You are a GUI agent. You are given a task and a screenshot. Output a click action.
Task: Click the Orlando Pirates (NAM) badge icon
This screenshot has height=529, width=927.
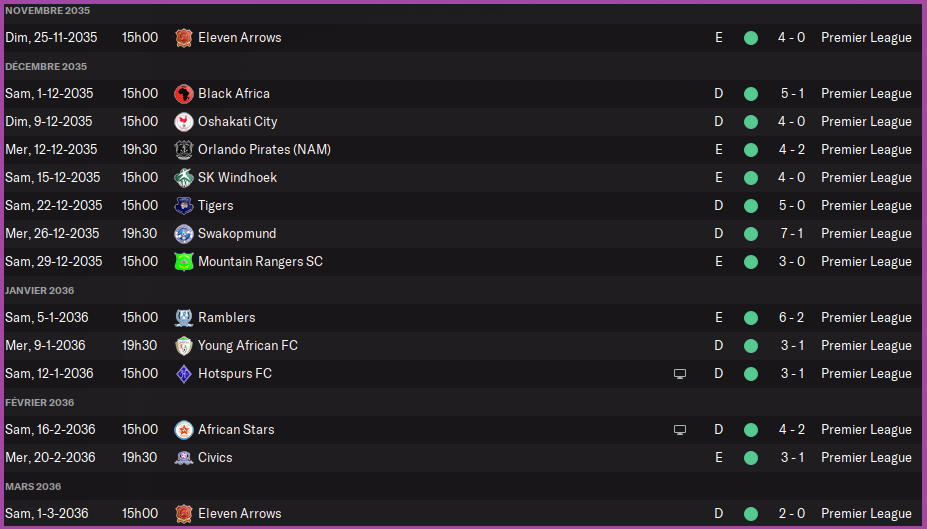coord(183,149)
